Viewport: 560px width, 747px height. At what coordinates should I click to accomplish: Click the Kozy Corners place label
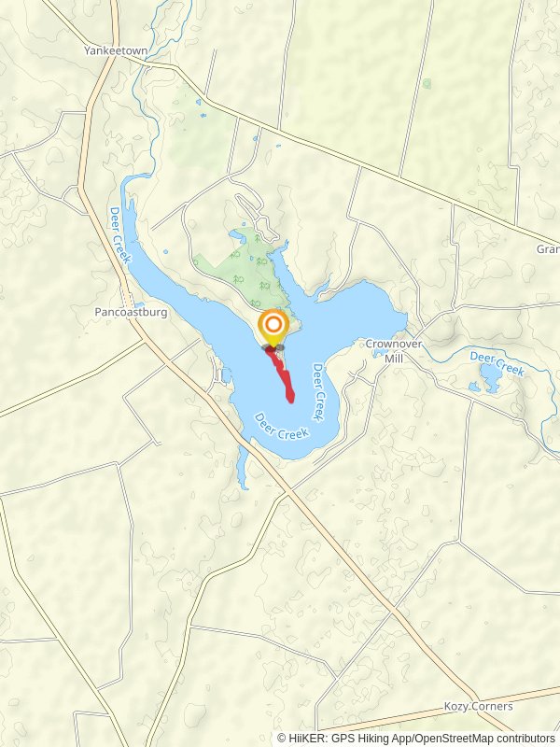pyautogui.click(x=478, y=706)
